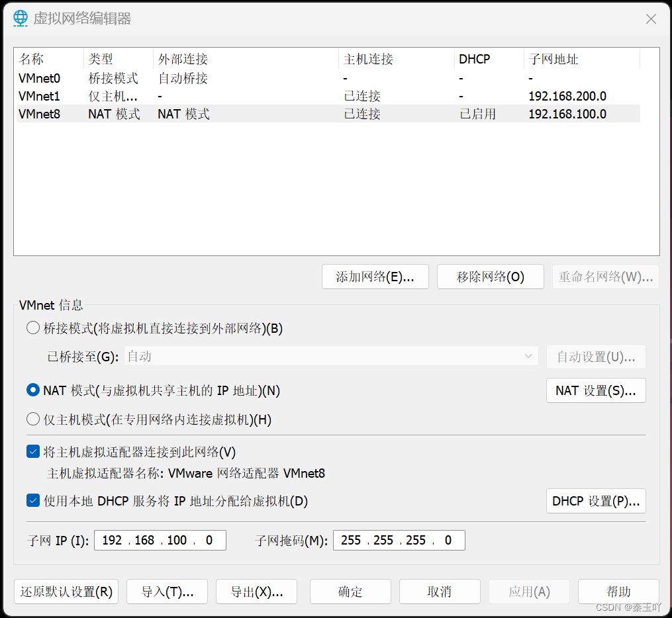Select the VMnet8 row

click(328, 114)
